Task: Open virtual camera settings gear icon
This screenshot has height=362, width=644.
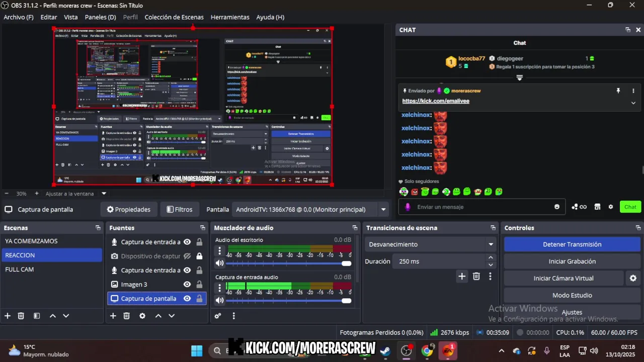Action: pos(633,278)
